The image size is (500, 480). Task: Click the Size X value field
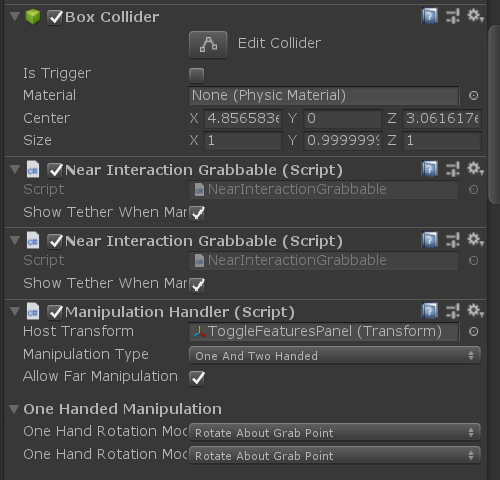243,141
